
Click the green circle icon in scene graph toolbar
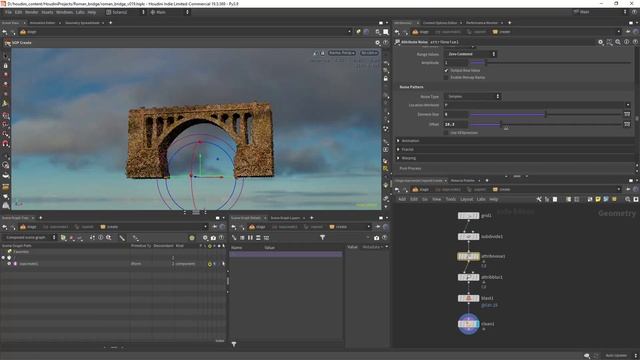192,238
